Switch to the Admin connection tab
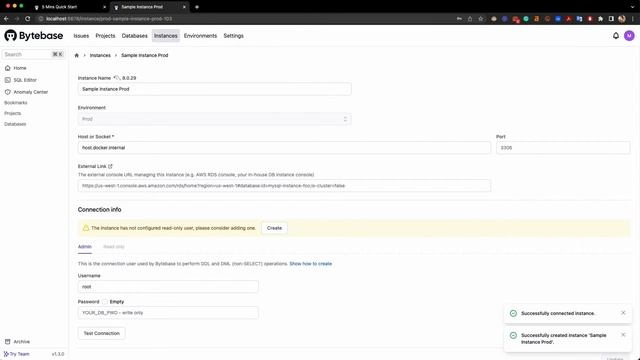 point(84,247)
